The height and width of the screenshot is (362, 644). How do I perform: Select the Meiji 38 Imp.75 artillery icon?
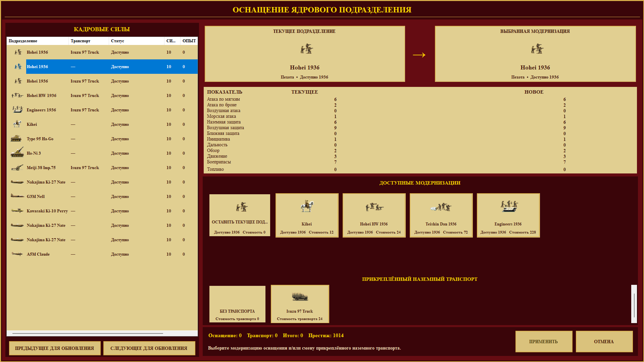click(x=17, y=167)
